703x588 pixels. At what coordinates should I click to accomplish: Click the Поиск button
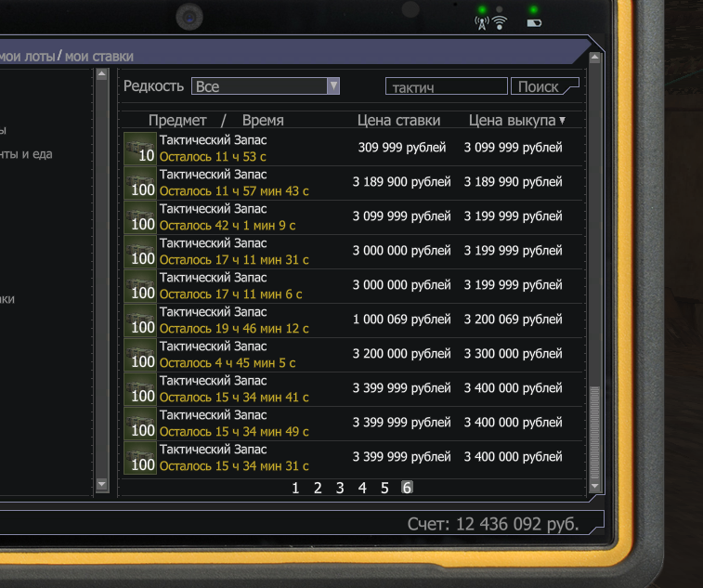544,86
